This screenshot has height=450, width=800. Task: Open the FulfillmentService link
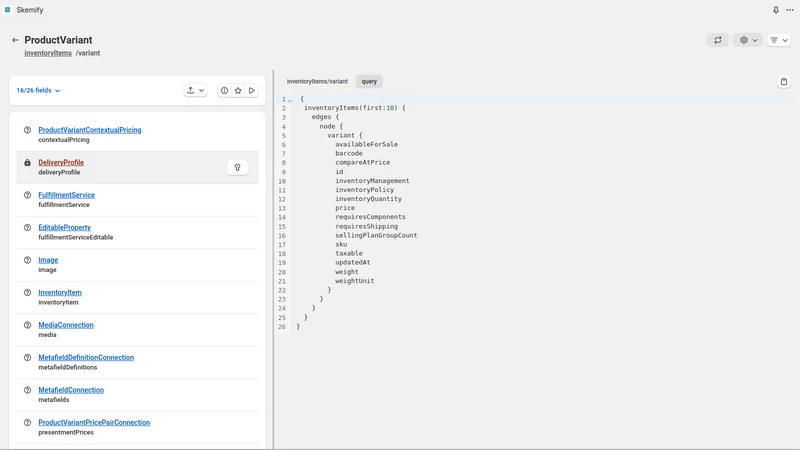[66, 195]
